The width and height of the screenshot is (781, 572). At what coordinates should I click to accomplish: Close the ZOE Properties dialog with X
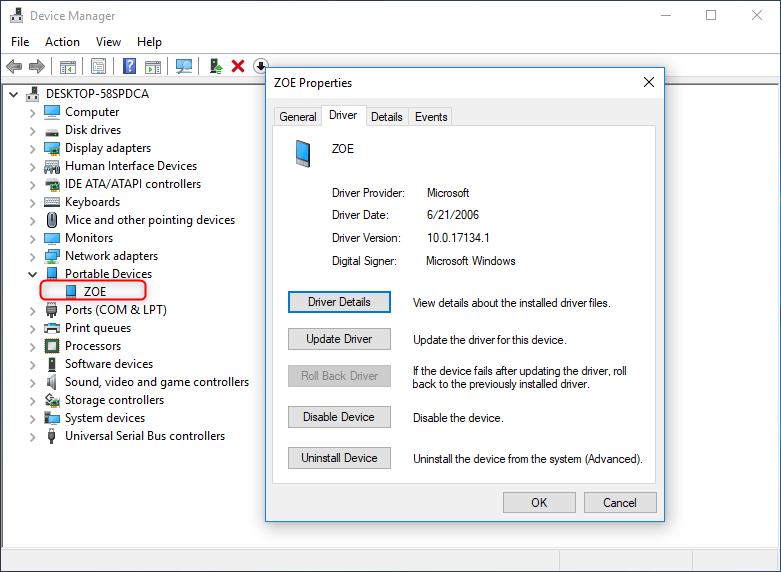coord(648,82)
